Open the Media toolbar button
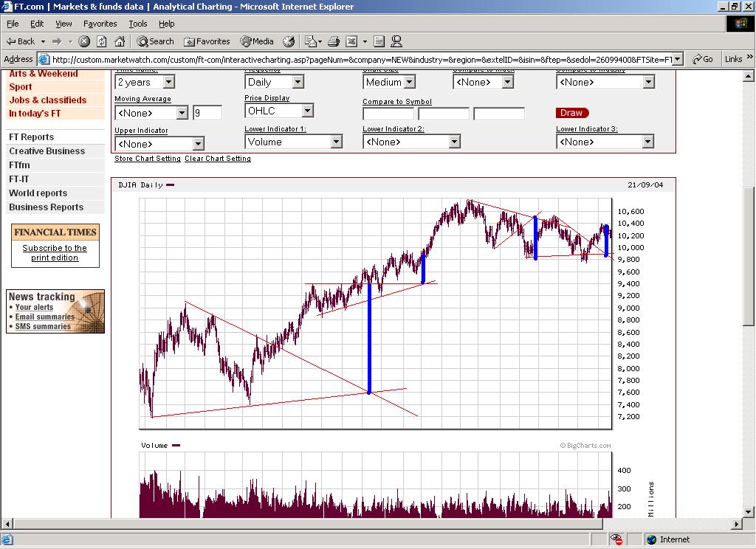Screen dimensions: 756x549 coord(257,41)
